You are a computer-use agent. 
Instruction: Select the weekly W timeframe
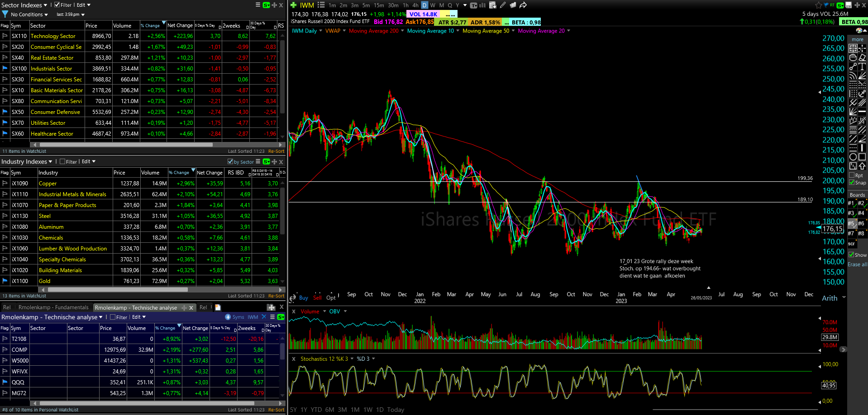click(x=433, y=5)
